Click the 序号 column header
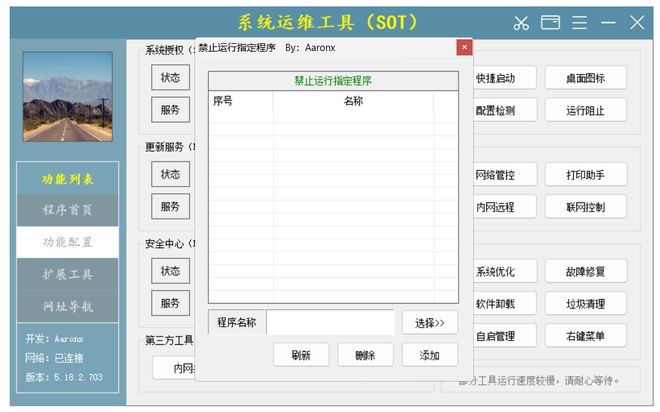The height and width of the screenshot is (412, 660). tap(240, 101)
